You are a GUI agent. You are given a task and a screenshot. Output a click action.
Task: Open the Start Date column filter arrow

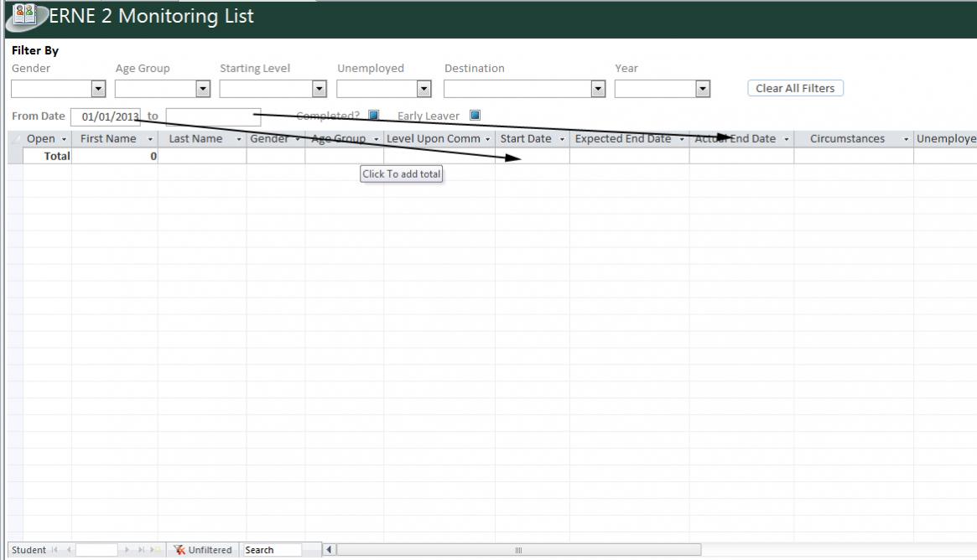pyautogui.click(x=562, y=139)
